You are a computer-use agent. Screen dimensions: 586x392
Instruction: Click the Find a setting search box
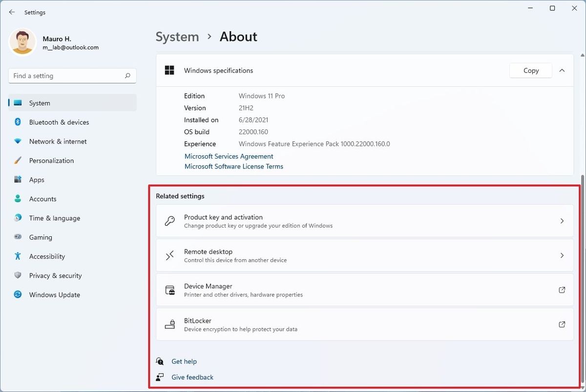[x=72, y=76]
